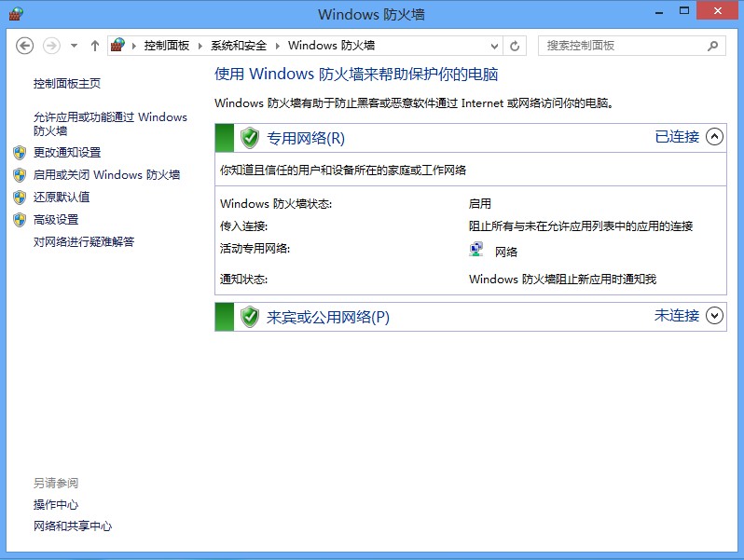Minimize the Windows 防火墙 window
The height and width of the screenshot is (560, 744).
tap(659, 12)
